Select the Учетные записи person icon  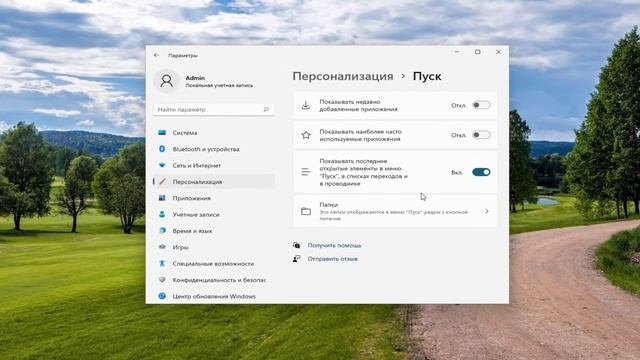click(x=162, y=214)
